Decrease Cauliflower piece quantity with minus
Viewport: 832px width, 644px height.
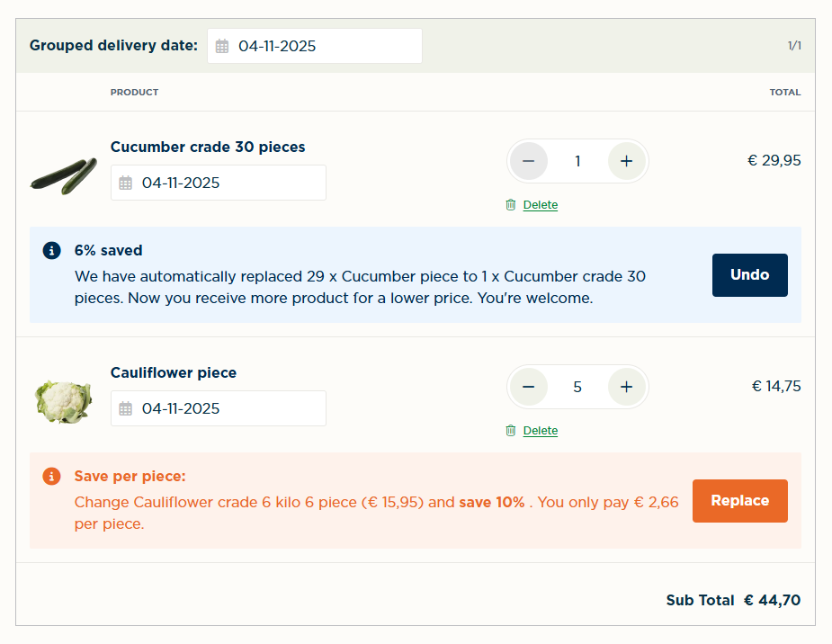pyautogui.click(x=529, y=387)
